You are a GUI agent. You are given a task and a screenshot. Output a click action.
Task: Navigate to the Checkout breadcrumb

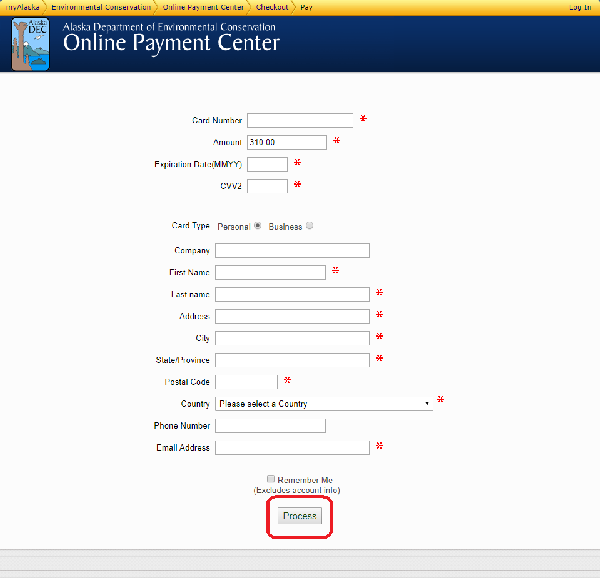pyautogui.click(x=271, y=6)
